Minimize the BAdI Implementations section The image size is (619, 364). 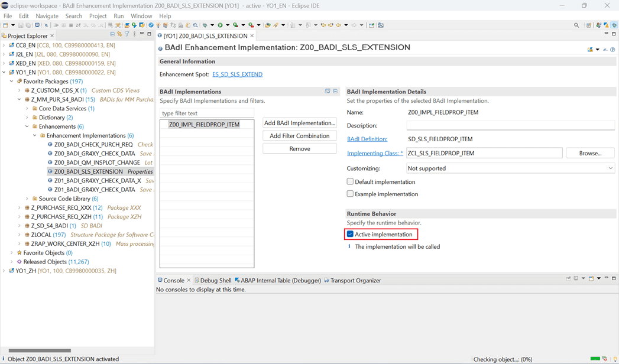(335, 91)
